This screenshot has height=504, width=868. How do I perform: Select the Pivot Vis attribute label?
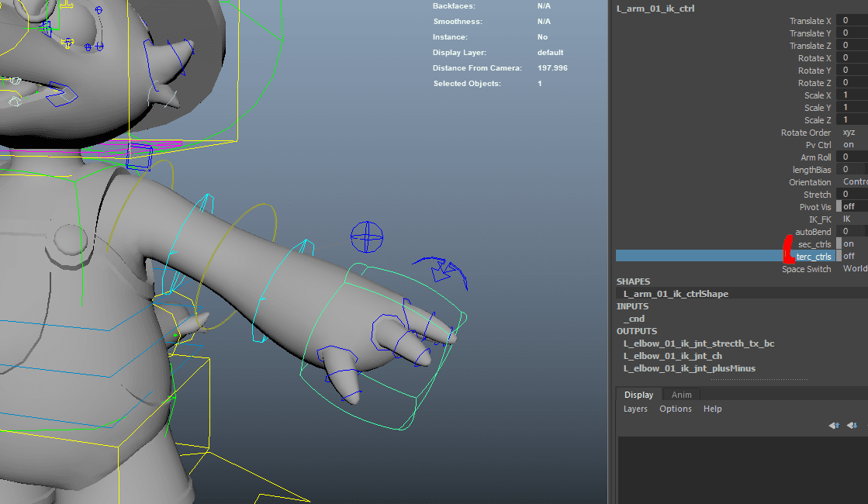[814, 207]
